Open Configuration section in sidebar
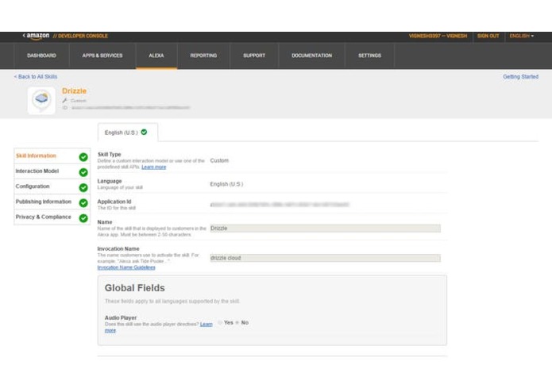Image resolution: width=552 pixels, height=392 pixels. click(52, 186)
